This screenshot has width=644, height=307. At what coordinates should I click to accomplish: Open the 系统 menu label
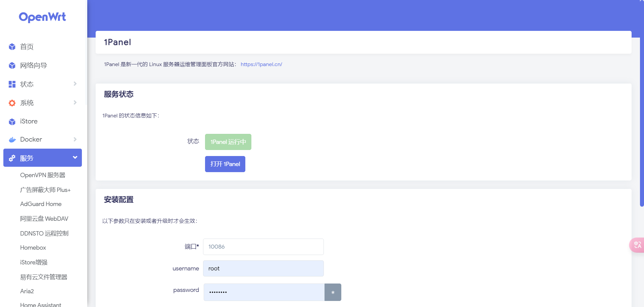pos(27,103)
